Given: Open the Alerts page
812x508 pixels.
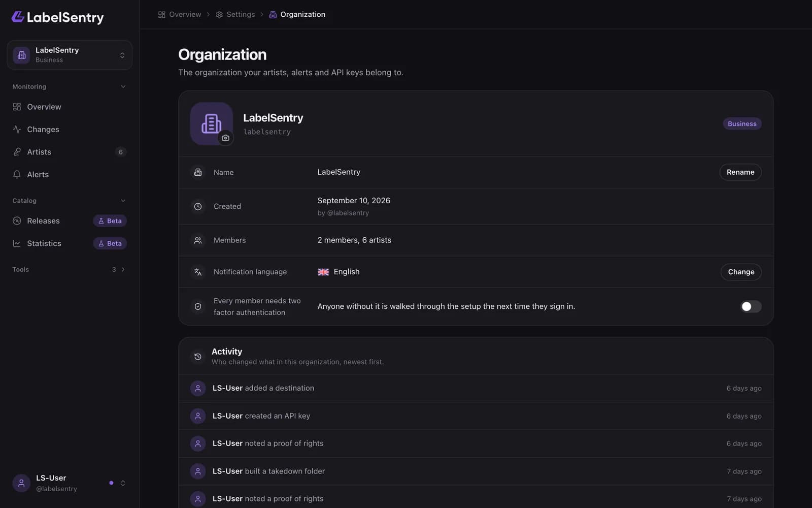Looking at the screenshot, I should click(x=70, y=174).
